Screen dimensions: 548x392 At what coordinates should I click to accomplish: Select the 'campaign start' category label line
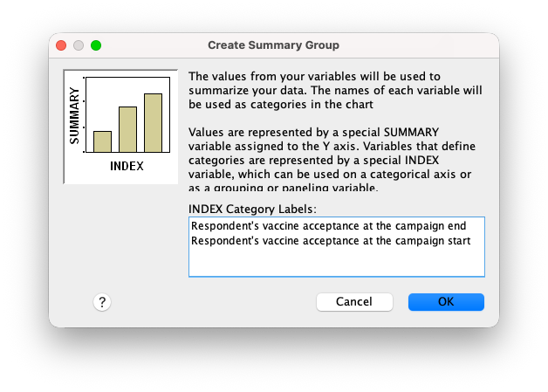click(x=331, y=241)
